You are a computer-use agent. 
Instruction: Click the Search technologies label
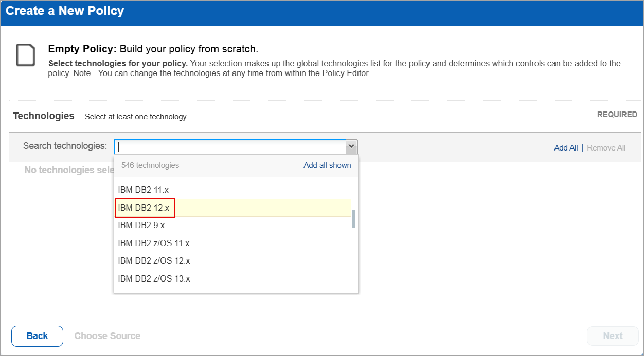coord(65,146)
